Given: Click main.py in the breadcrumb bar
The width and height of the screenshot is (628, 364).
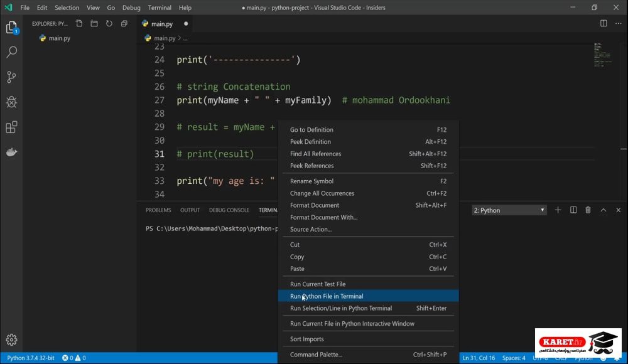Looking at the screenshot, I should 165,38.
